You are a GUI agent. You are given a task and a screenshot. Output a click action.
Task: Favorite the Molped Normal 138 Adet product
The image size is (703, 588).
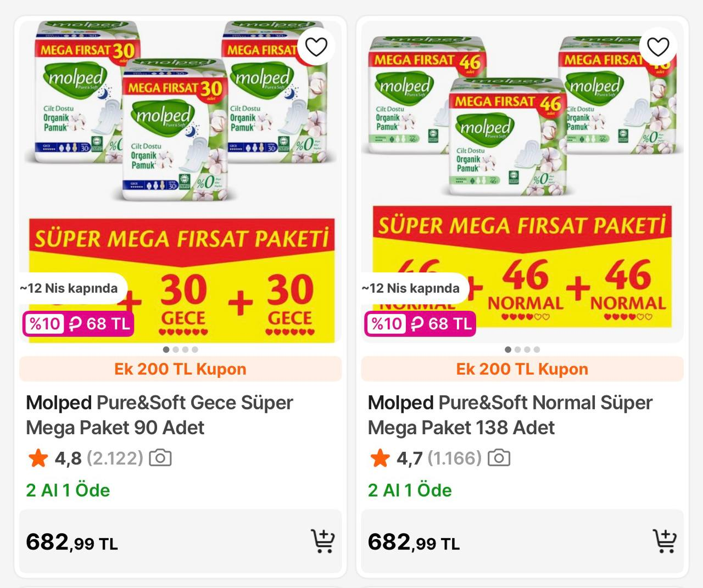pyautogui.click(x=658, y=47)
